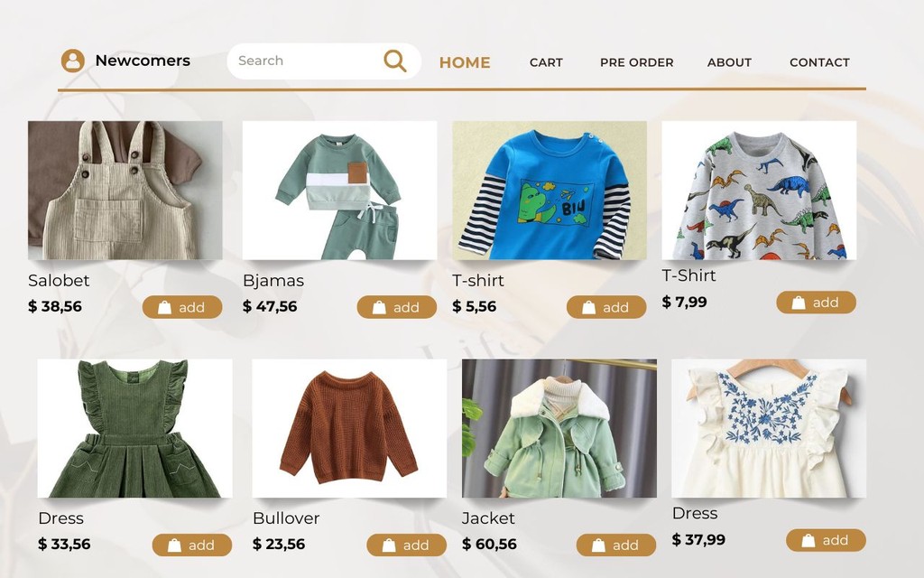Add the dinosaur T-Shirt to bag
924x578 pixels.
816,303
